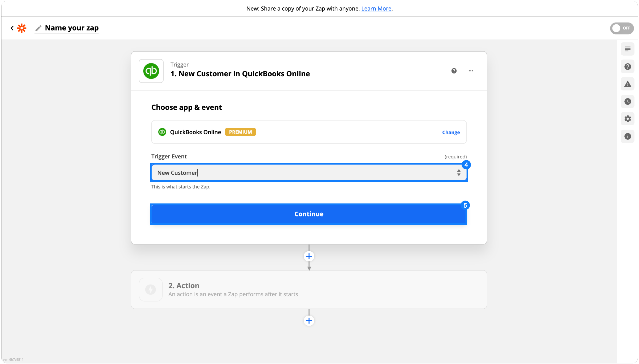Toggle the Zap ON/OFF switch

(x=622, y=28)
